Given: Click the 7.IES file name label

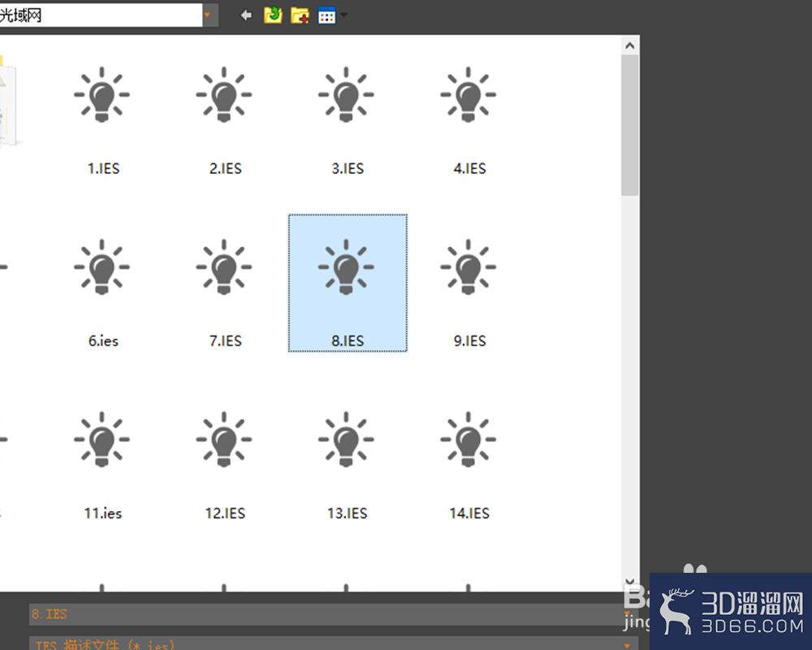Looking at the screenshot, I should click(225, 340).
